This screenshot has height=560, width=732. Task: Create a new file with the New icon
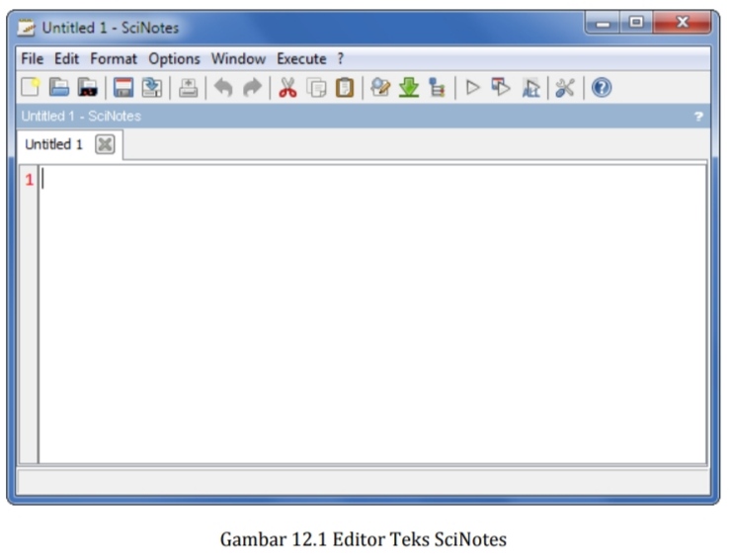pos(31,87)
